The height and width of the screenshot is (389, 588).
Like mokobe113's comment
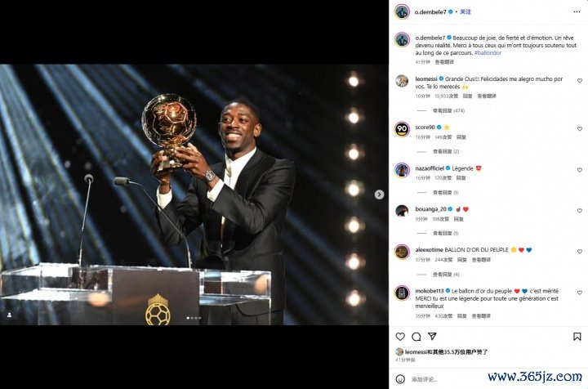[x=579, y=293]
